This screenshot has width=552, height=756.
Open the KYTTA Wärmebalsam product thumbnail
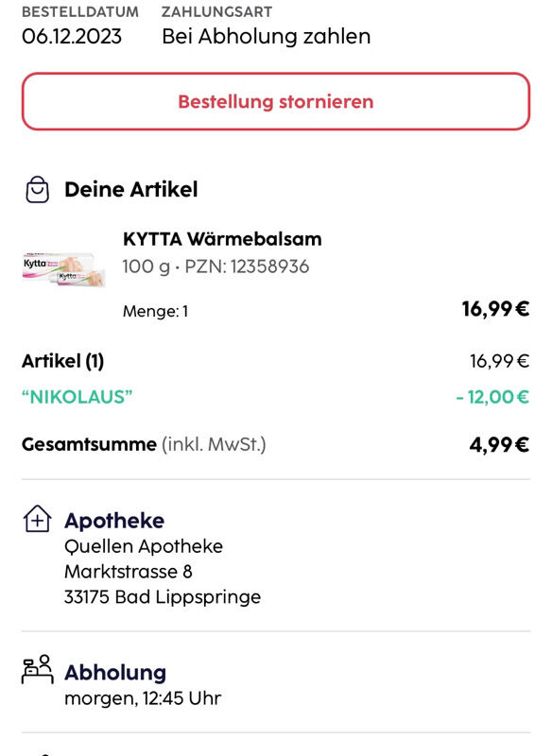(63, 270)
